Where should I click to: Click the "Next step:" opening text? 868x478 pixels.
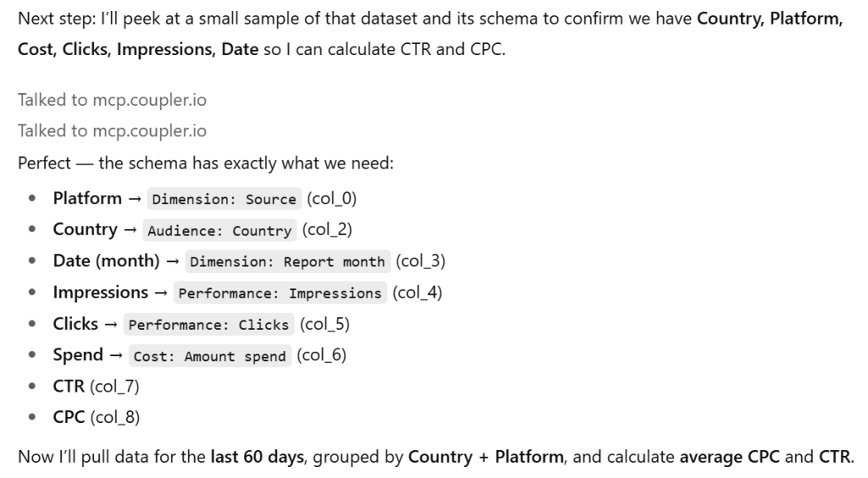pyautogui.click(x=52, y=19)
